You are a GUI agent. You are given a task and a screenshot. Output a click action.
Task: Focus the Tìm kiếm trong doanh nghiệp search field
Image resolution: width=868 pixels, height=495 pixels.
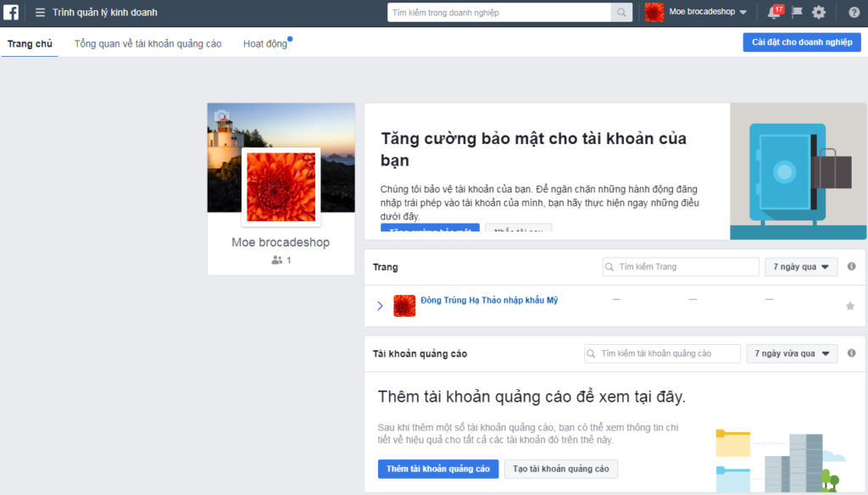(498, 12)
